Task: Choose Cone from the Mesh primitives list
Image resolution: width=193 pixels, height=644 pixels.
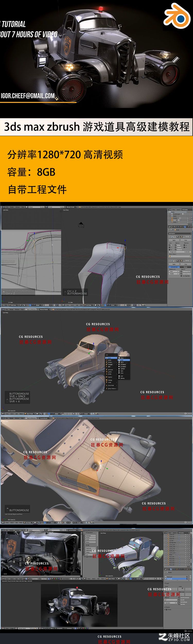Action: (124, 371)
